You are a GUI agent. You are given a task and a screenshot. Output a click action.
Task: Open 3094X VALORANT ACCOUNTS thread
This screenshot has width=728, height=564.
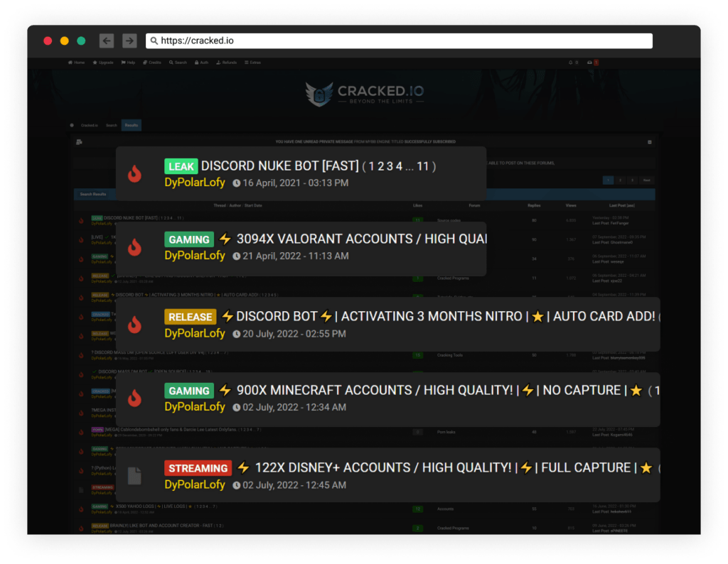pyautogui.click(x=362, y=239)
